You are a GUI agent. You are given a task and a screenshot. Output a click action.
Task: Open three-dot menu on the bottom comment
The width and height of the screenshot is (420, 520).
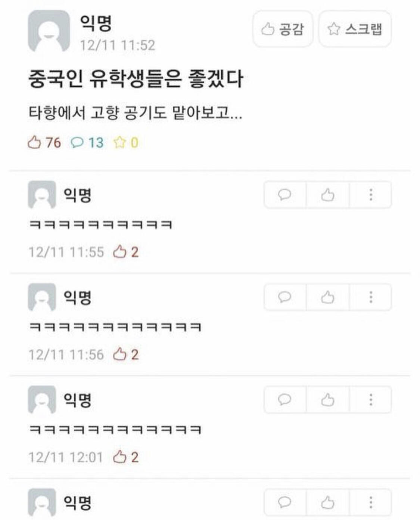371,502
